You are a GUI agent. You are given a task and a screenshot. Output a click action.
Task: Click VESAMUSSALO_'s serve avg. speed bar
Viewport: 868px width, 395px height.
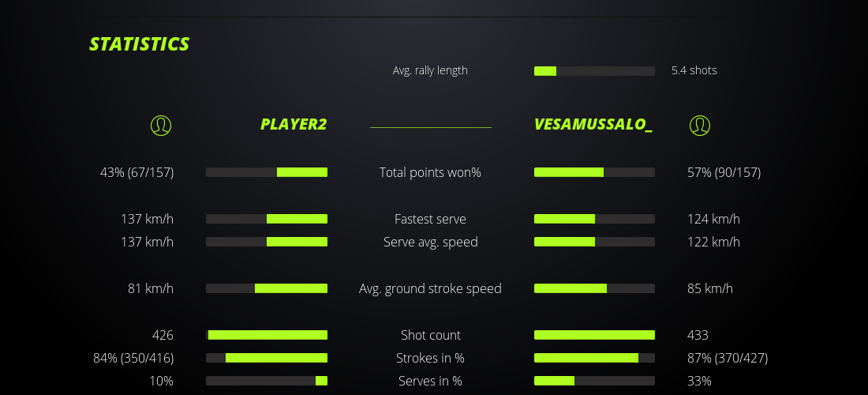(x=594, y=242)
